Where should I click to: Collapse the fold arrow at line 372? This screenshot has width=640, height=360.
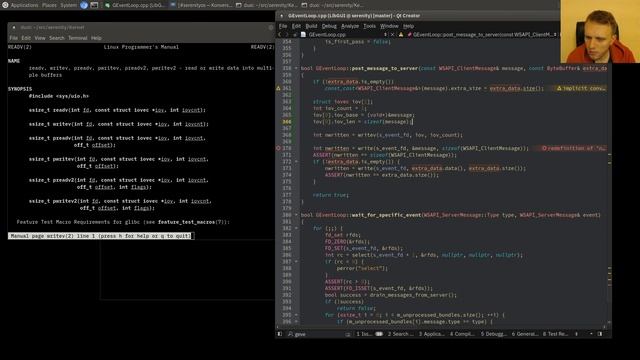coord(296,162)
